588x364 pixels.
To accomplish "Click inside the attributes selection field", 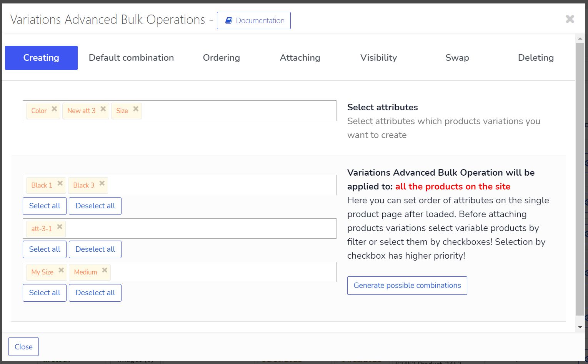I will (x=238, y=111).
